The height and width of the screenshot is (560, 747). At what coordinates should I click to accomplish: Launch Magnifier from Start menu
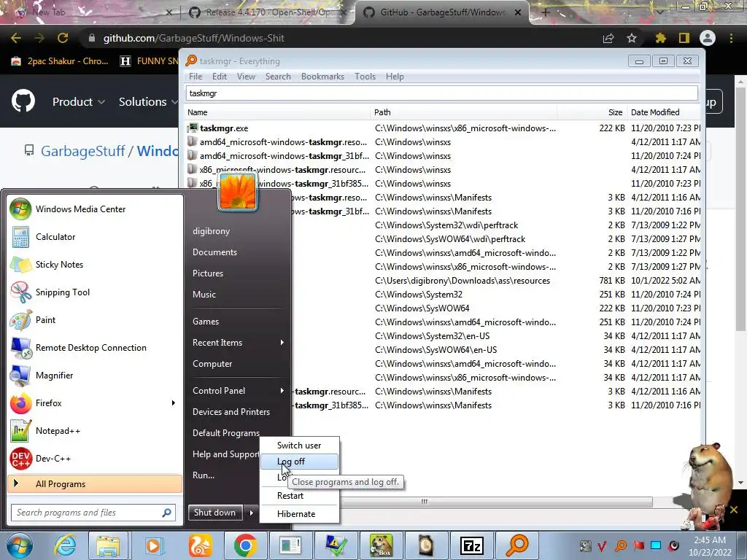[x=96, y=376]
